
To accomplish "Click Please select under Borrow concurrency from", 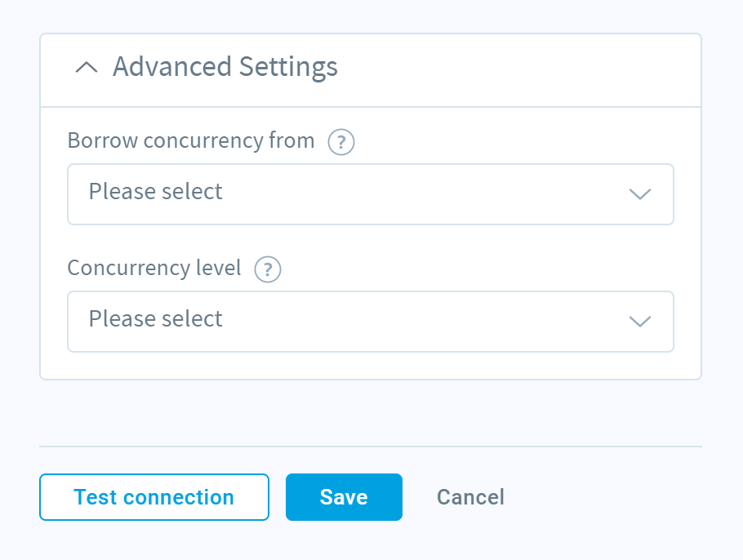I will point(155,191).
